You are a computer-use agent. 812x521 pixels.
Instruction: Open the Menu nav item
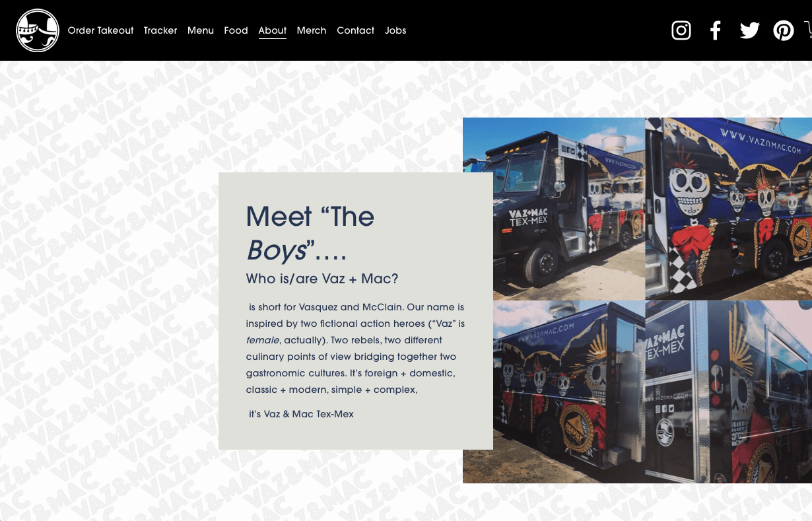pyautogui.click(x=201, y=30)
